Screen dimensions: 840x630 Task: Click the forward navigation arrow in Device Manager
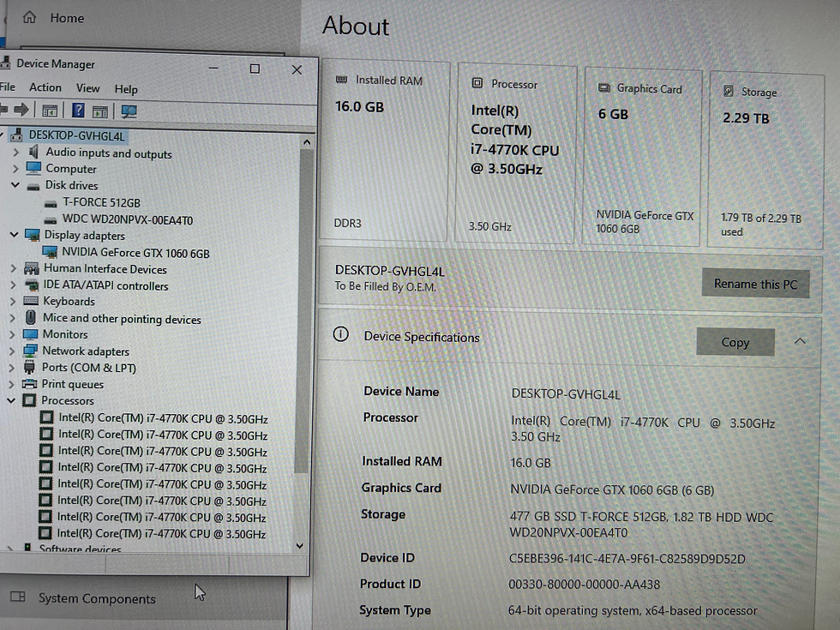tap(22, 110)
